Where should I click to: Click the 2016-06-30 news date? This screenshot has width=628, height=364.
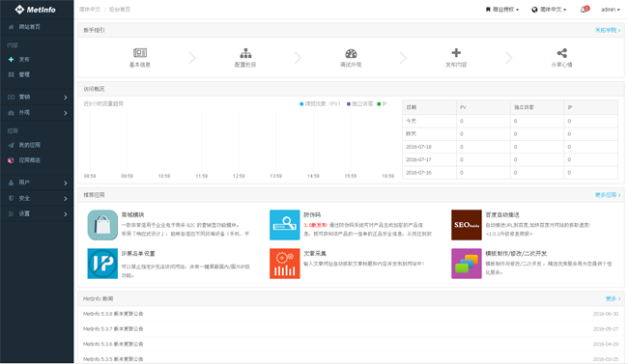point(606,314)
